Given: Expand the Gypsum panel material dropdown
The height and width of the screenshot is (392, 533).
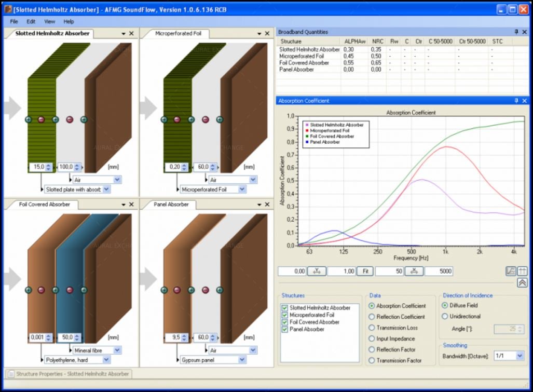Looking at the screenshot, I should coord(242,360).
